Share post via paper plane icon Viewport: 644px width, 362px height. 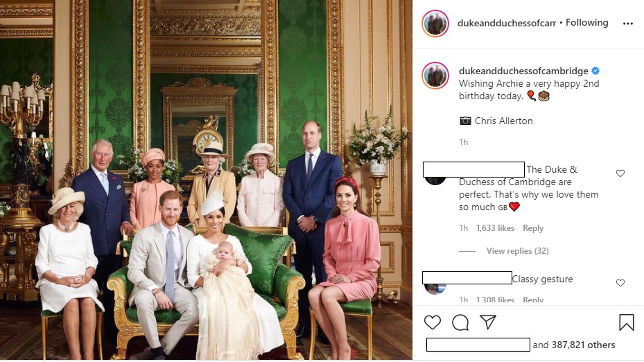[x=488, y=322]
